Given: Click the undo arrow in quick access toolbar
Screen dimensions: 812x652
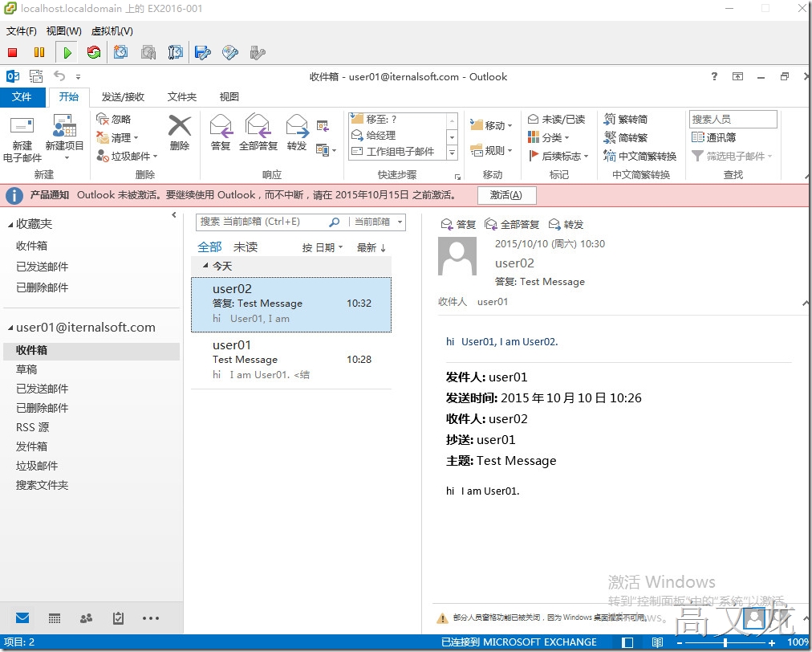Looking at the screenshot, I should [x=59, y=77].
